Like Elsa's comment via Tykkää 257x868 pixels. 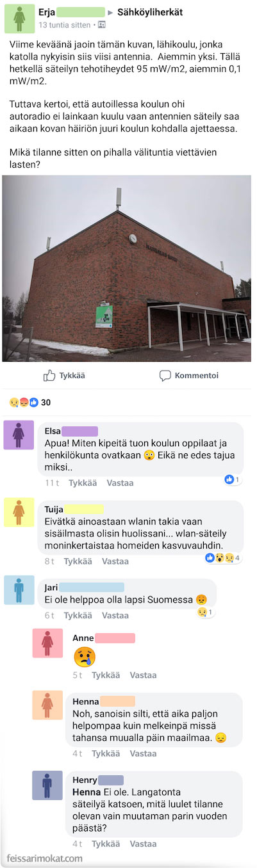coord(83,483)
